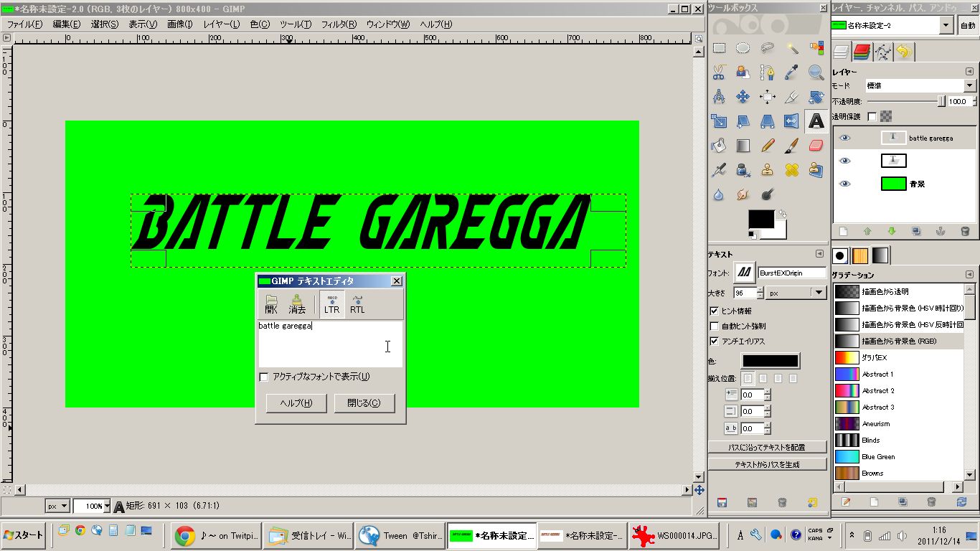Open the image selector dropdown 名称未設定-2
Image resolution: width=980 pixels, height=551 pixels.
[892, 25]
